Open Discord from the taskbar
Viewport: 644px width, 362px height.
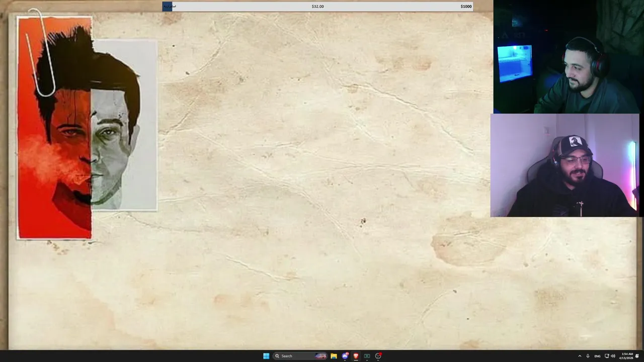pyautogui.click(x=345, y=356)
